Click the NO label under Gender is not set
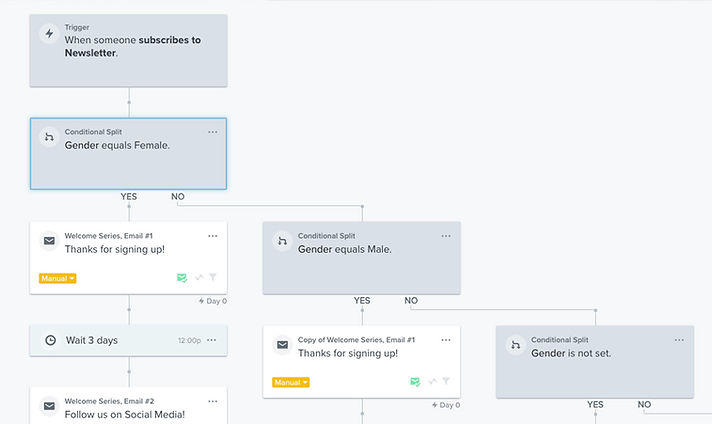 pos(644,404)
